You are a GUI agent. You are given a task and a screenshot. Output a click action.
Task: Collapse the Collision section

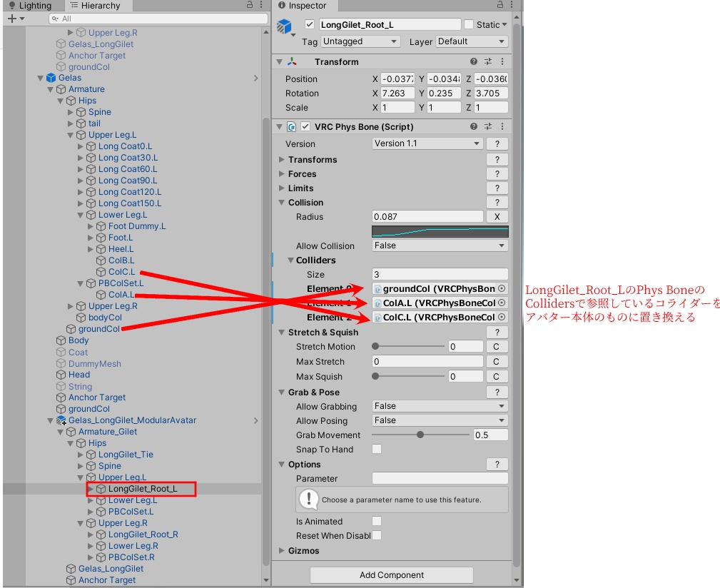click(281, 202)
